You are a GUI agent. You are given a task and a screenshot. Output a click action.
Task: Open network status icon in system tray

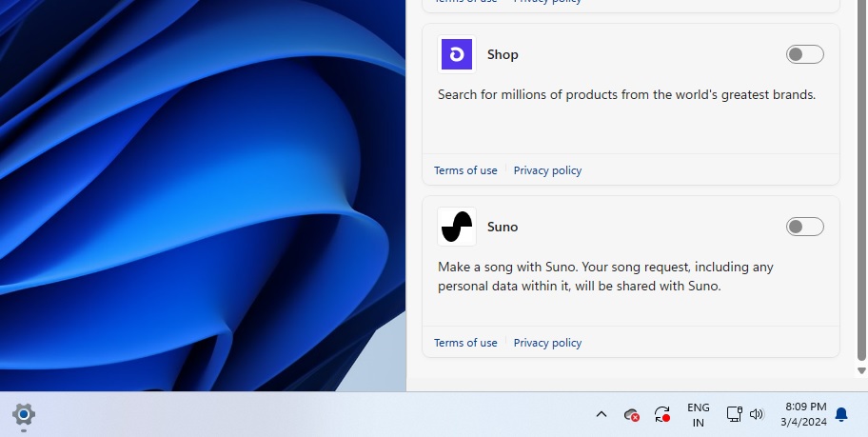coord(734,414)
